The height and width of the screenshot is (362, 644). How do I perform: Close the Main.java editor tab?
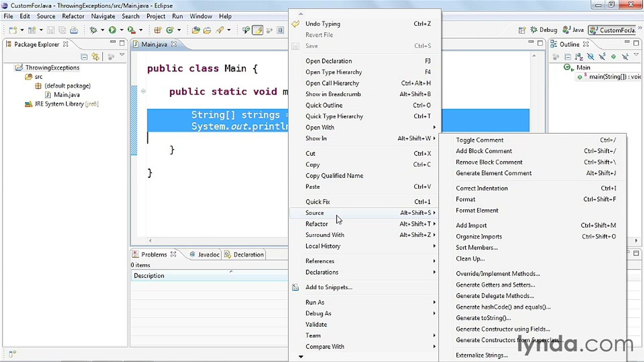coord(174,44)
